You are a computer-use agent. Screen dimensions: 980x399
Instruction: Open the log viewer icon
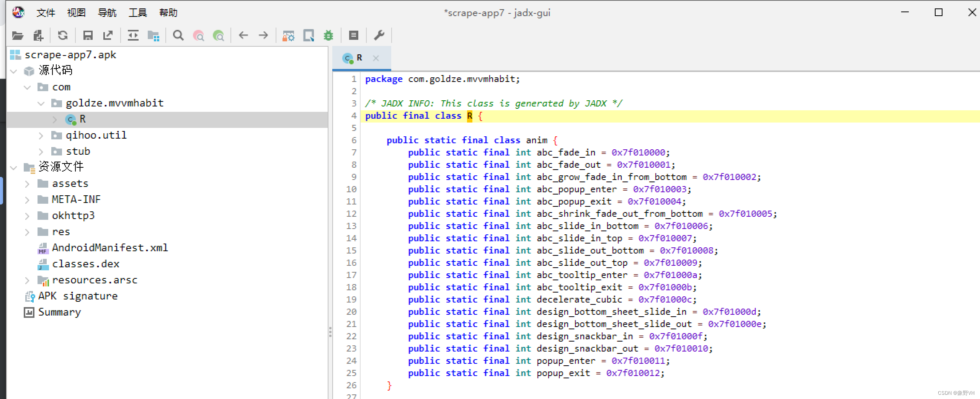pyautogui.click(x=354, y=36)
